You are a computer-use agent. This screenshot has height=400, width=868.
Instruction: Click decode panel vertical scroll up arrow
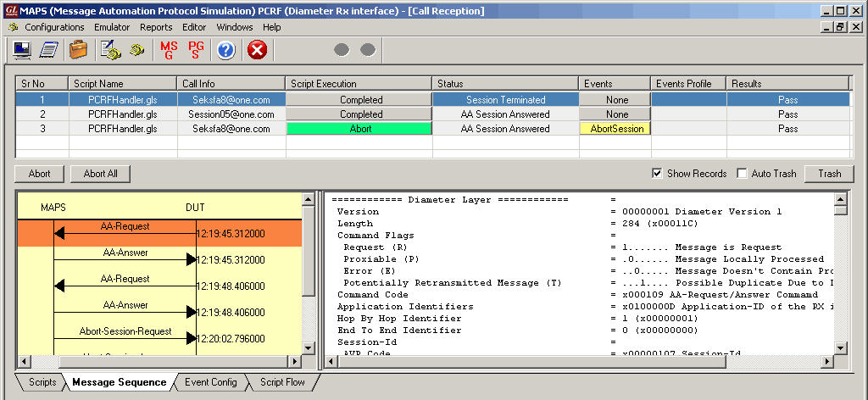pyautogui.click(x=840, y=198)
